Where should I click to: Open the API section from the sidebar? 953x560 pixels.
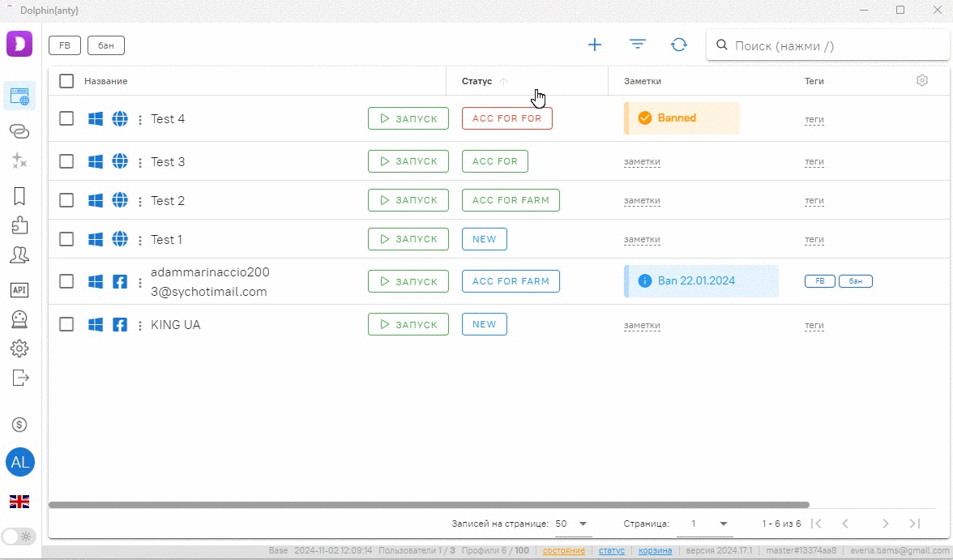[x=19, y=289]
